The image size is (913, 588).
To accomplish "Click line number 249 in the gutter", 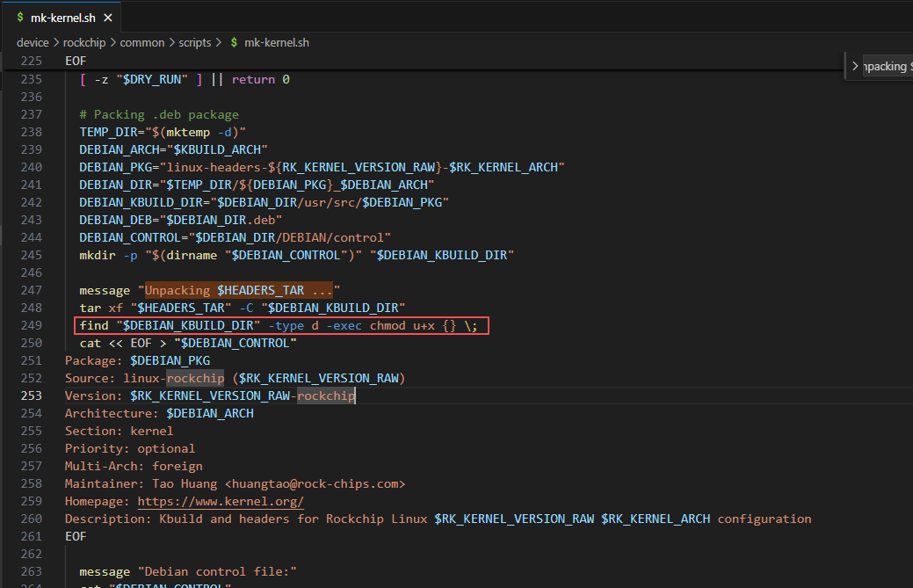I will [32, 325].
